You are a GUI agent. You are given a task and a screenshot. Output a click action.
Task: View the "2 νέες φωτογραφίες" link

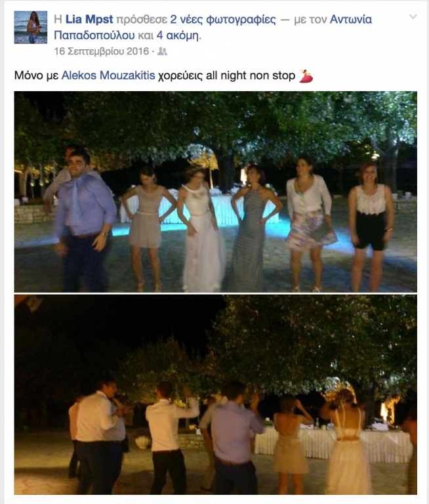[222, 20]
